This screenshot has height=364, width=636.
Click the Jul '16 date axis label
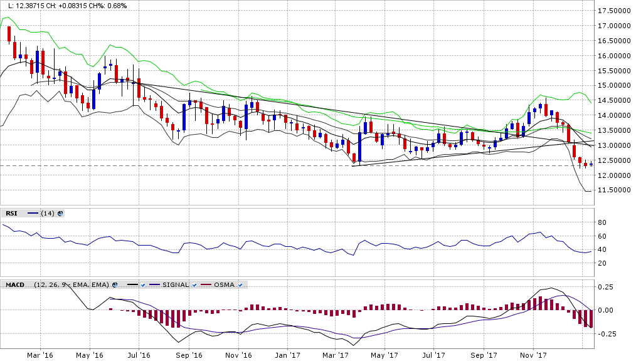[139, 355]
